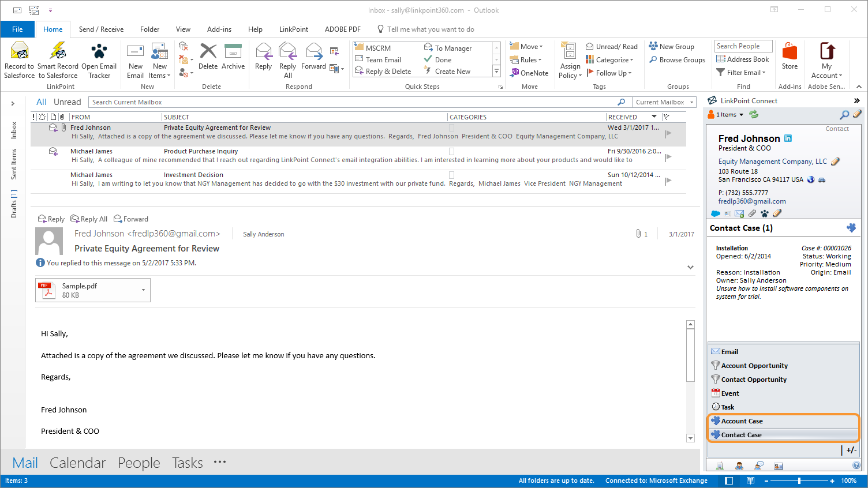Flag Investment Decision message
The height and width of the screenshot is (488, 868).
tap(668, 181)
